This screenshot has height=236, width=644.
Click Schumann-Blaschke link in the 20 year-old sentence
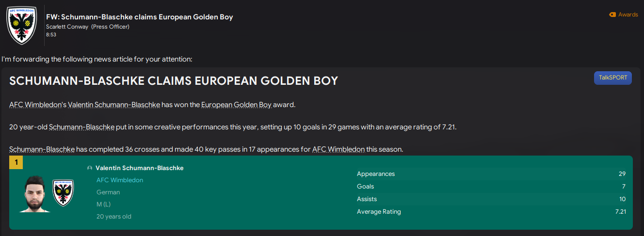[x=81, y=127]
